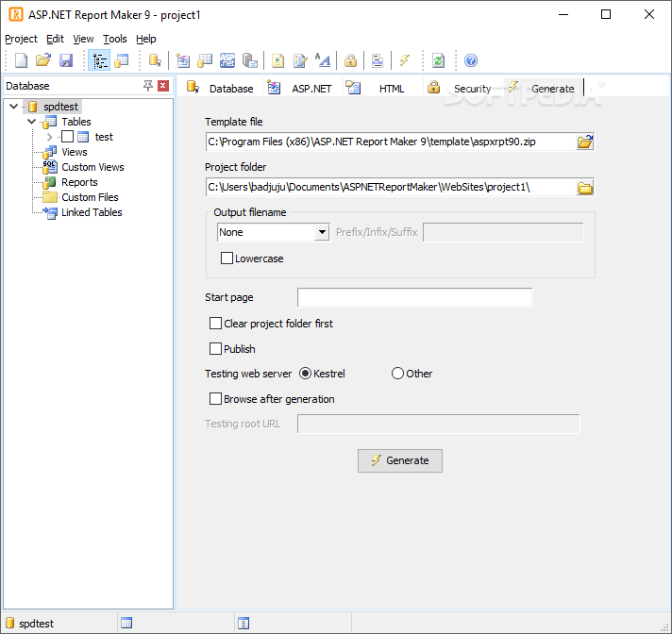The image size is (672, 634).
Task: Select Kestrel as testing web server
Action: pyautogui.click(x=305, y=374)
